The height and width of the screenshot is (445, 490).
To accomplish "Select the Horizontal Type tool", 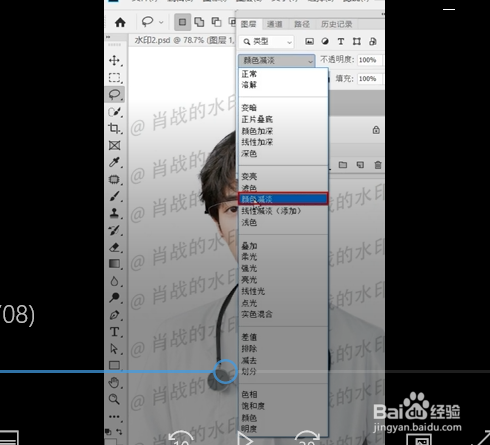I will click(114, 332).
